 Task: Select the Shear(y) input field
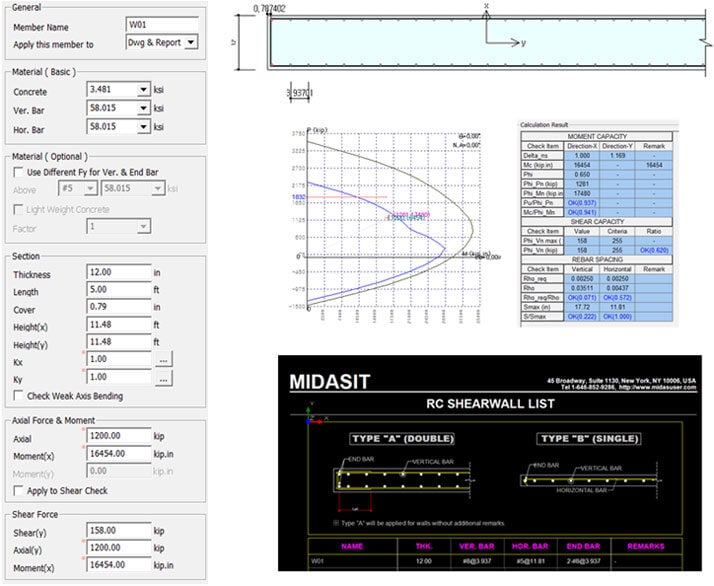tap(118, 530)
